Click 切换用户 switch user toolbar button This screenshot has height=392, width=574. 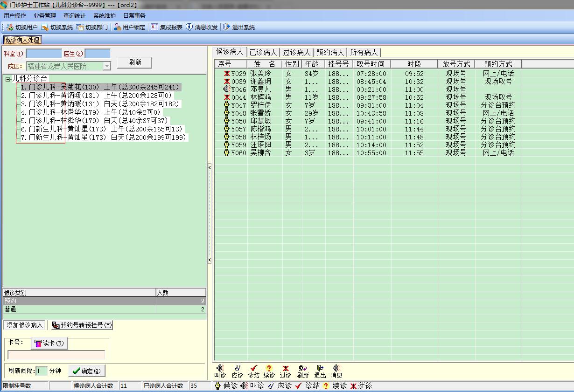[x=22, y=28]
